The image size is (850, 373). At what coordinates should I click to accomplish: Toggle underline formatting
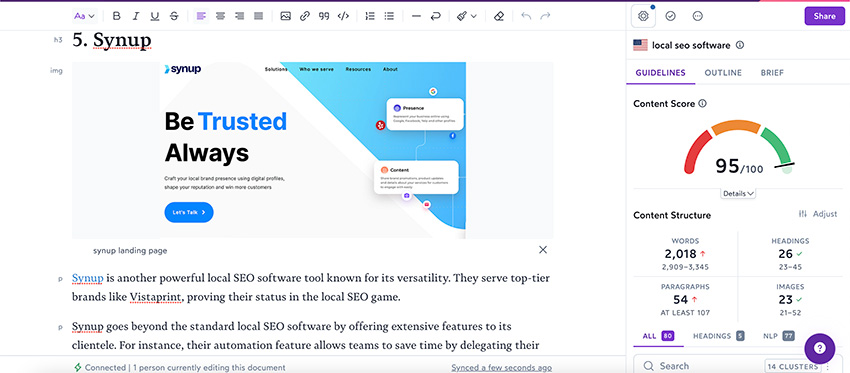point(154,16)
